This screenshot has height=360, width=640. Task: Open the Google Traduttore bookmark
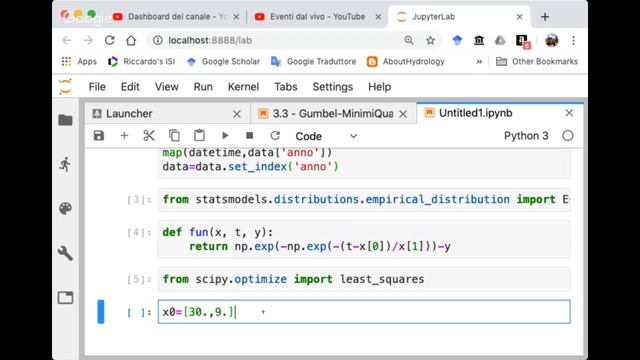tap(313, 62)
